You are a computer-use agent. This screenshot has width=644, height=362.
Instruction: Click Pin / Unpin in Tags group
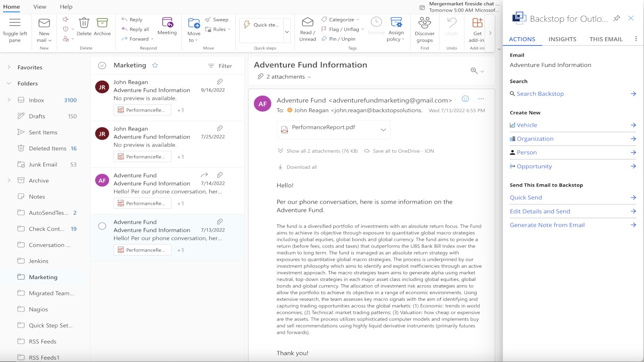point(338,39)
